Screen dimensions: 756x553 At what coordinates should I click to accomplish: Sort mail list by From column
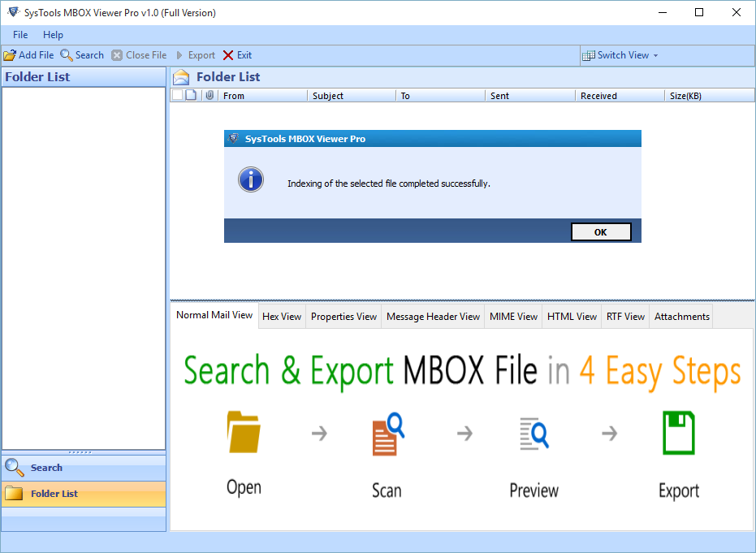click(x=263, y=96)
